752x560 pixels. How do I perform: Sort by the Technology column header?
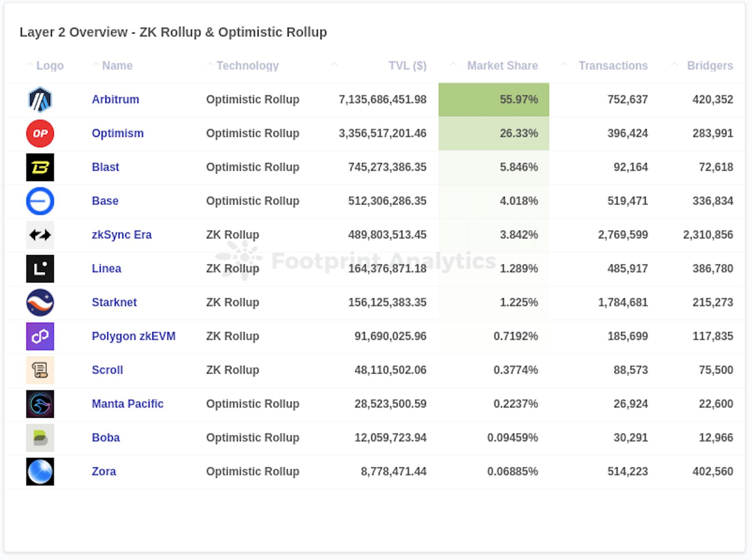pos(247,66)
